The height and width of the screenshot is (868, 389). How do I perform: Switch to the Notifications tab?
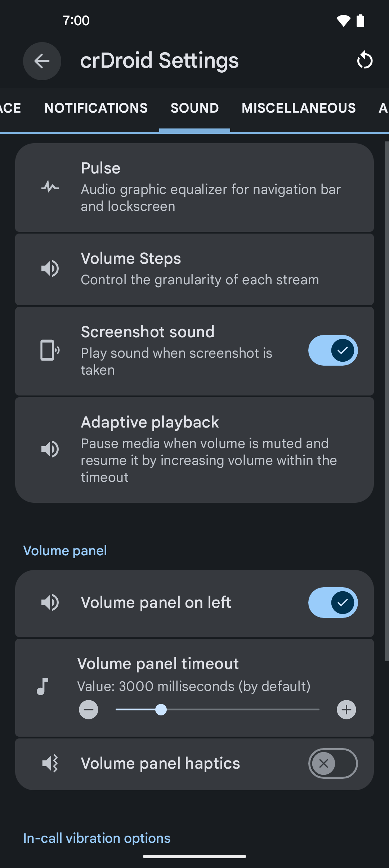pos(96,108)
